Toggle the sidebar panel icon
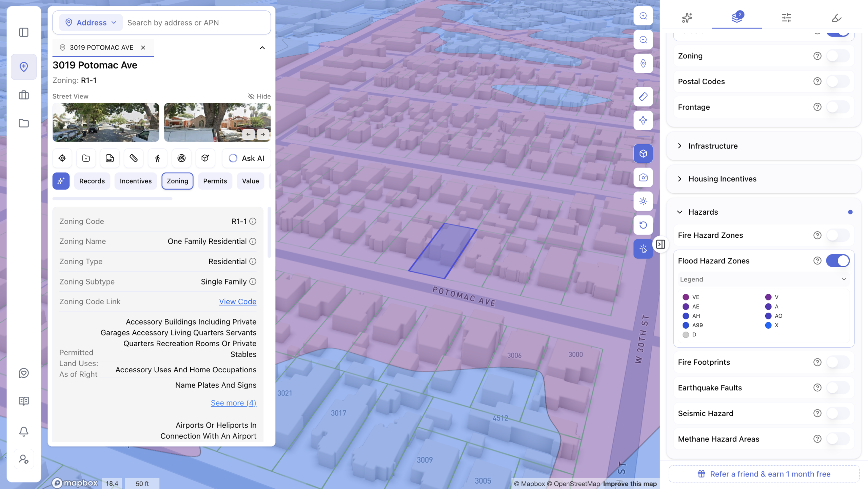The width and height of the screenshot is (868, 489). (24, 33)
